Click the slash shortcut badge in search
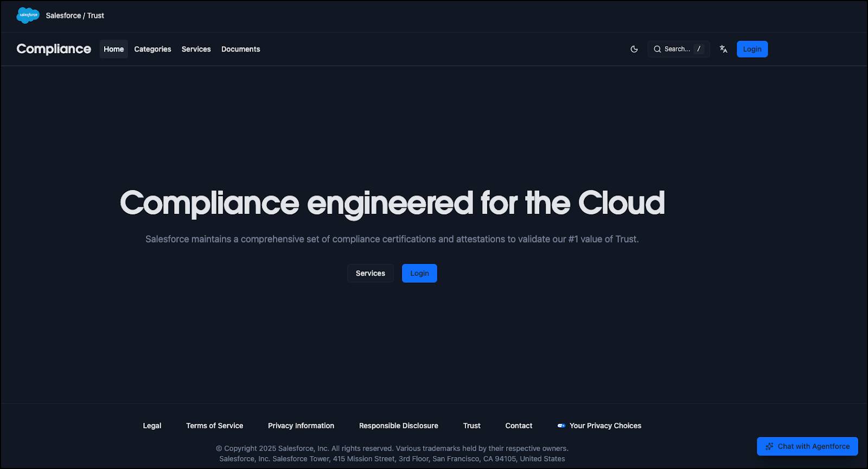Viewport: 868px width, 469px height. click(x=699, y=49)
